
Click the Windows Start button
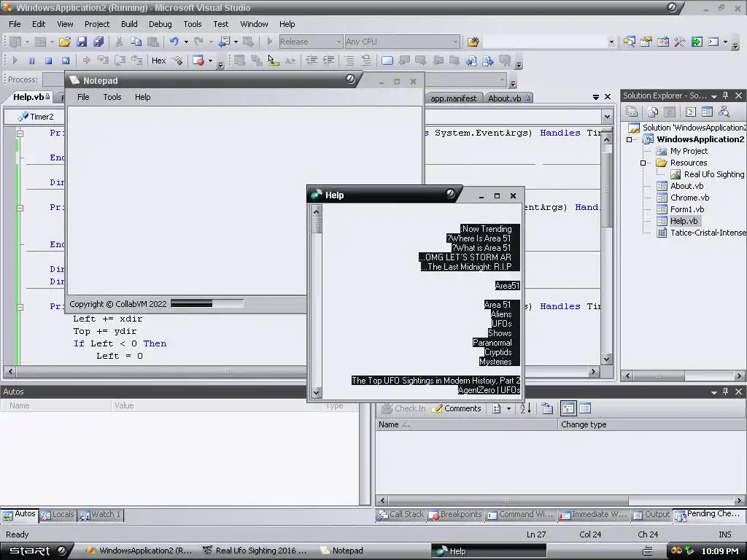coord(36,551)
